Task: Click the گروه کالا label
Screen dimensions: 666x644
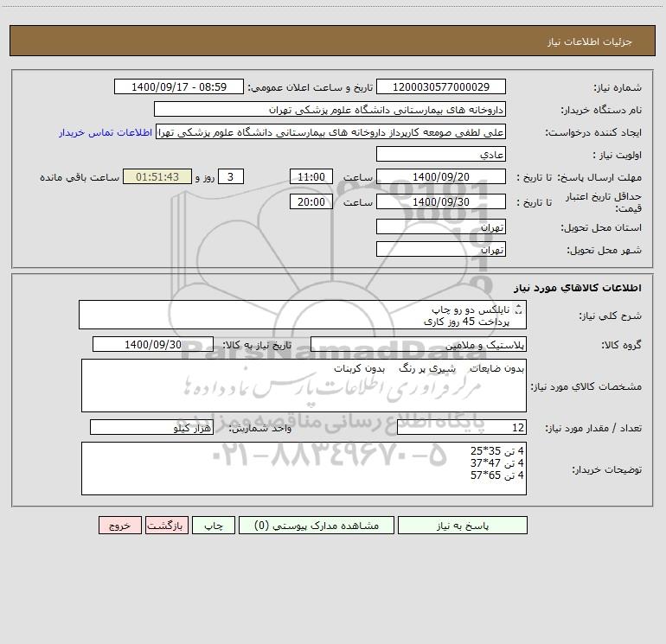Action: 621,345
